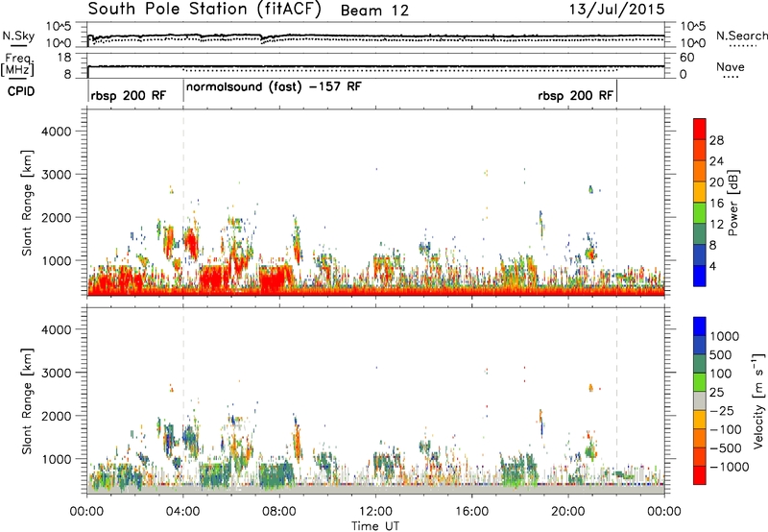
Task: Click the 'Freq. [MHz]' axis label
Action: click(17, 64)
